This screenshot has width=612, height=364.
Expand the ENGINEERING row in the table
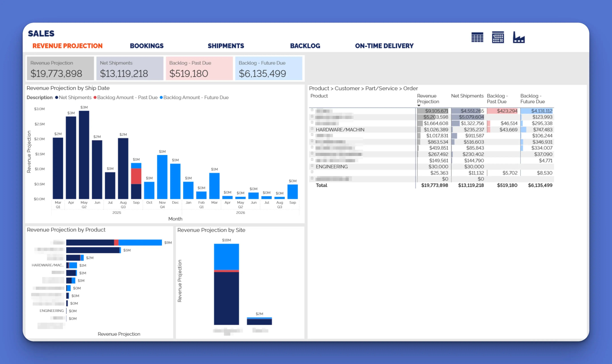pyautogui.click(x=312, y=166)
